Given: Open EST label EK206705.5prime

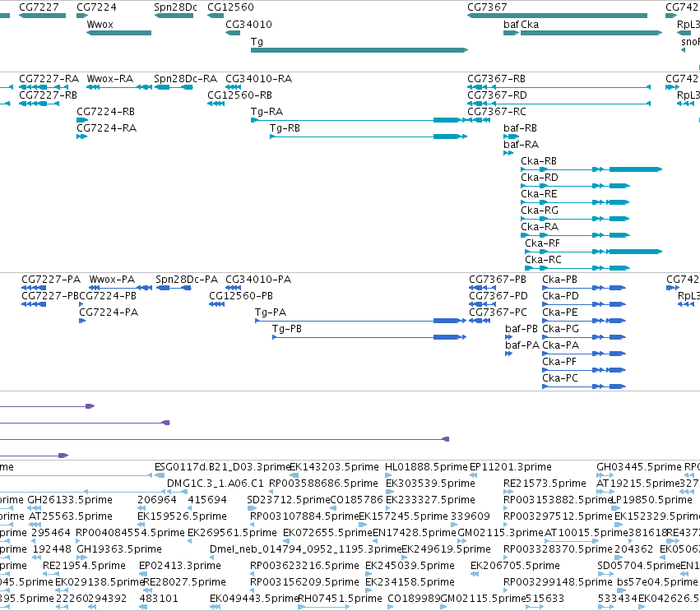Looking at the screenshot, I should (515, 566).
